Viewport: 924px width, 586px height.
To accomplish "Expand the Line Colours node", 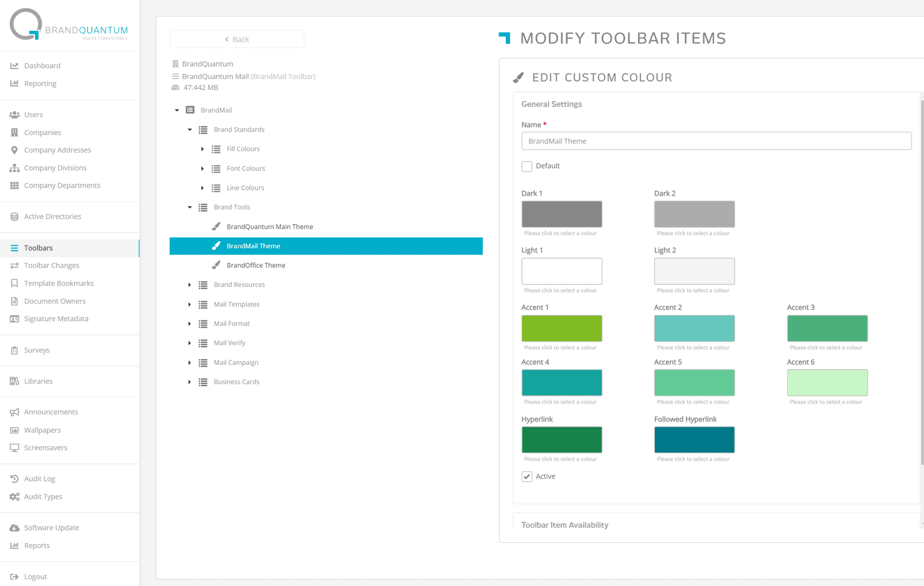I will [202, 188].
